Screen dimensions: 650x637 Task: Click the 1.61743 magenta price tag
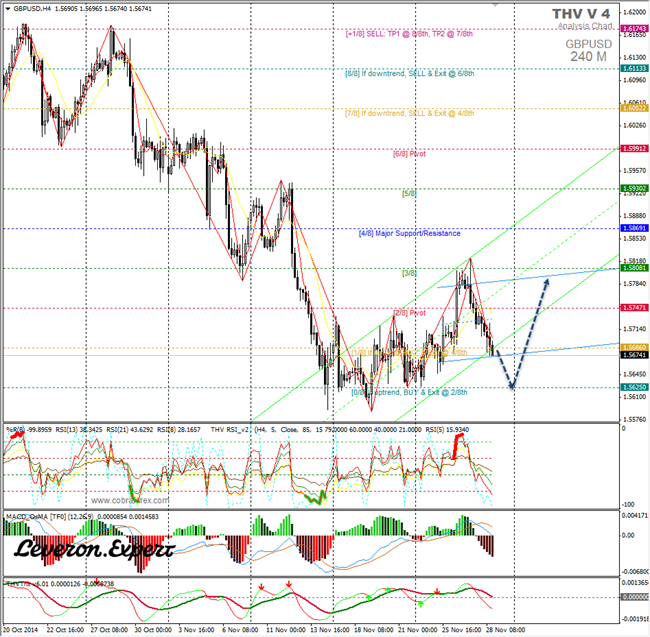point(631,30)
